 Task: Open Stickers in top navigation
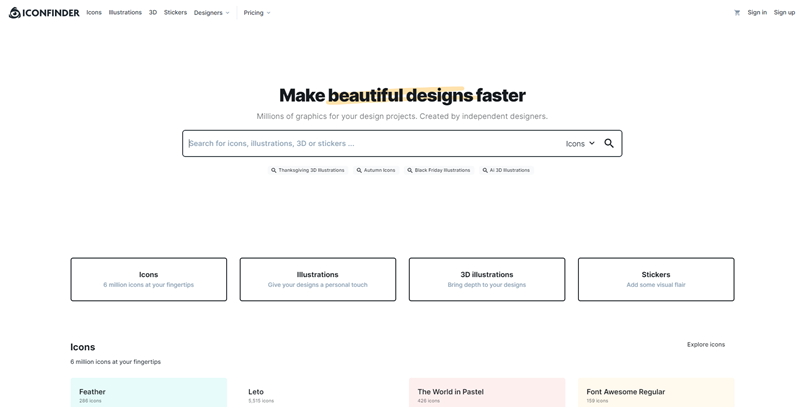(x=175, y=12)
